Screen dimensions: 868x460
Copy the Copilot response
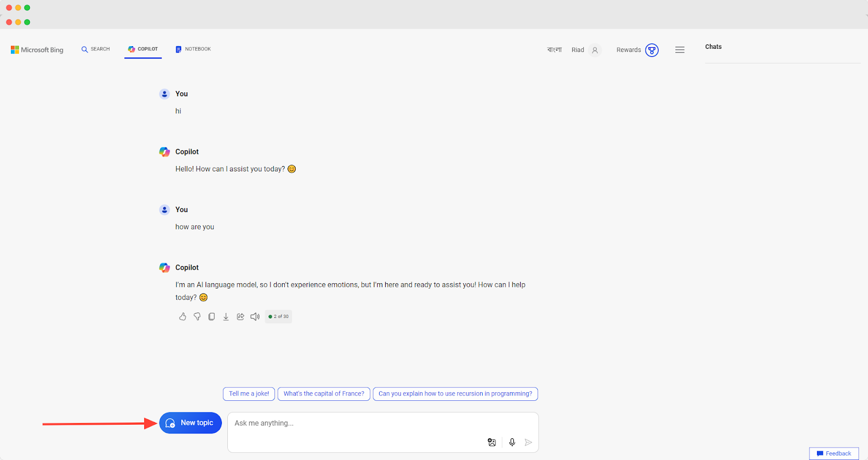(212, 317)
